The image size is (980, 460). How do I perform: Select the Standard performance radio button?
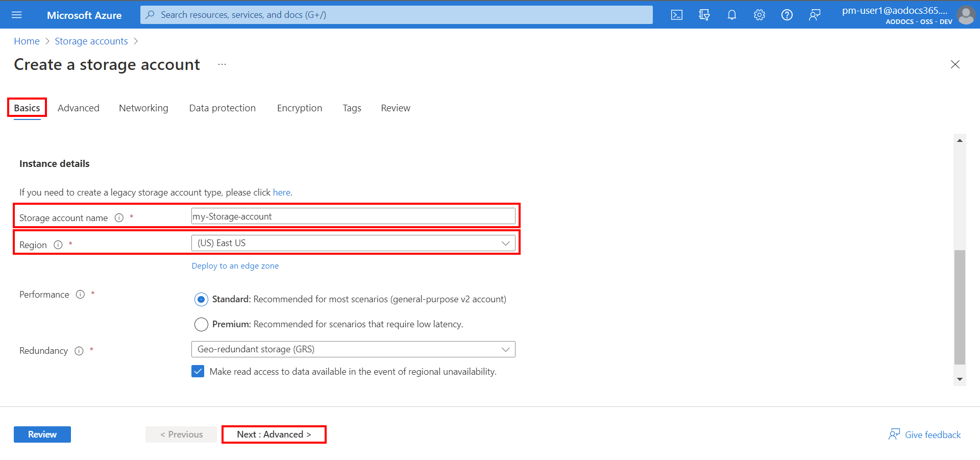click(x=201, y=299)
